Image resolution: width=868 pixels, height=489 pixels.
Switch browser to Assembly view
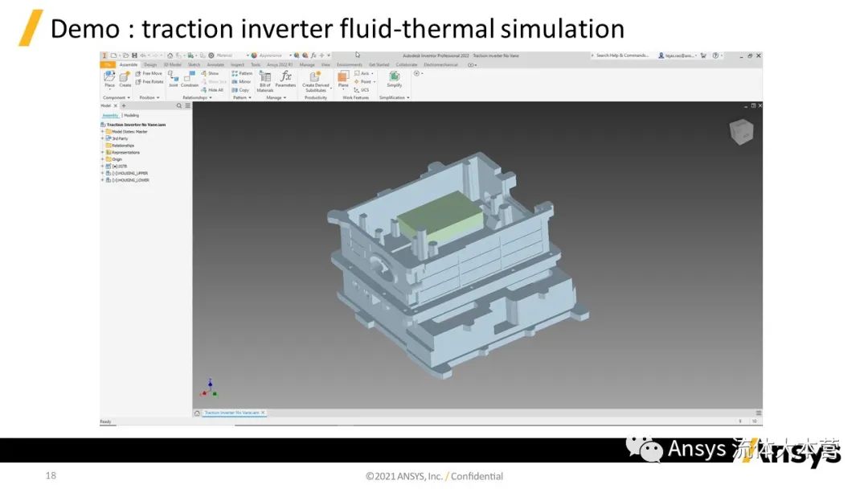(111, 115)
